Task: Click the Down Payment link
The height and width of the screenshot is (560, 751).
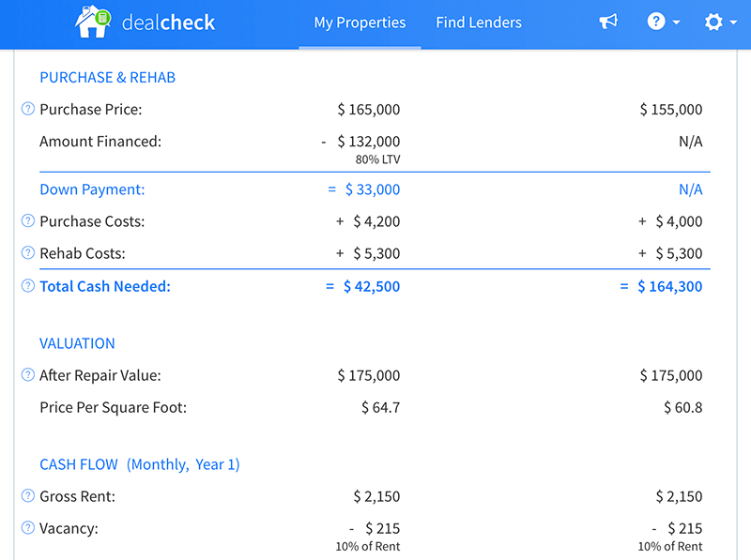Action: [x=92, y=189]
